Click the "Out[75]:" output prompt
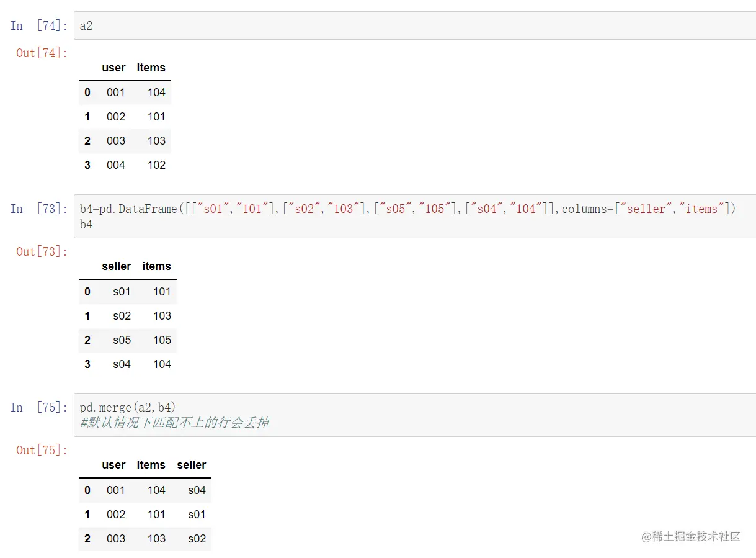Image resolution: width=756 pixels, height=558 pixels. (x=42, y=450)
